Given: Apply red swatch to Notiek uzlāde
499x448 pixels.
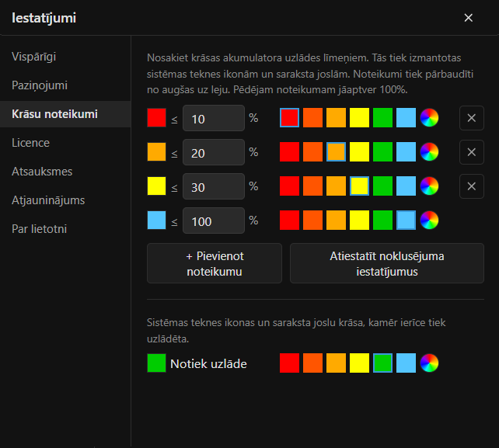Looking at the screenshot, I should [x=290, y=363].
